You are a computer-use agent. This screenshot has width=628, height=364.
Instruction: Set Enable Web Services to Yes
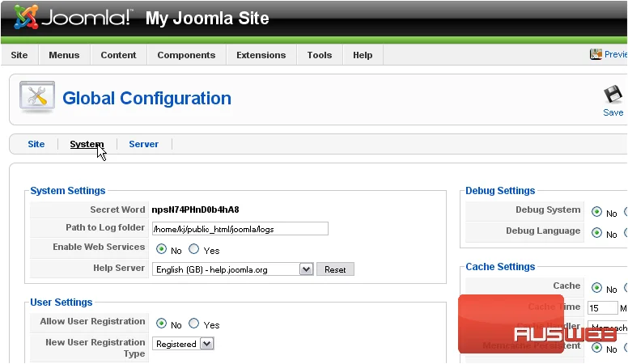[194, 249]
